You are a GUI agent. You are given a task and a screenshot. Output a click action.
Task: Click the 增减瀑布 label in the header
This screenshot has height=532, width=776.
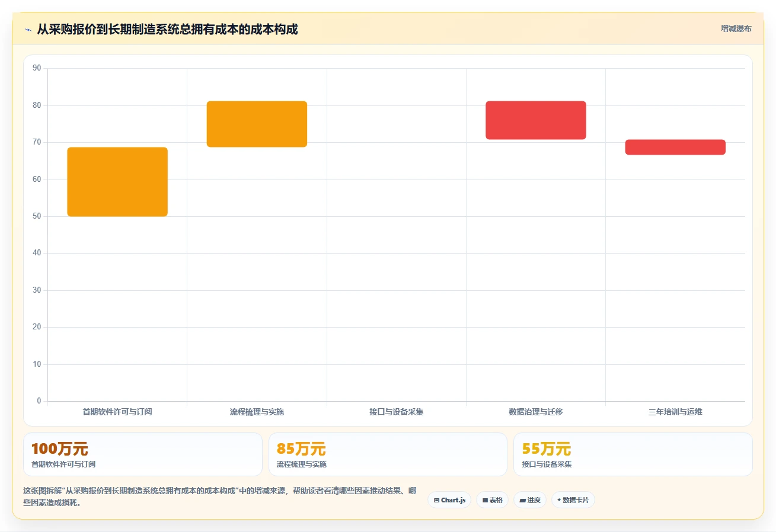736,28
